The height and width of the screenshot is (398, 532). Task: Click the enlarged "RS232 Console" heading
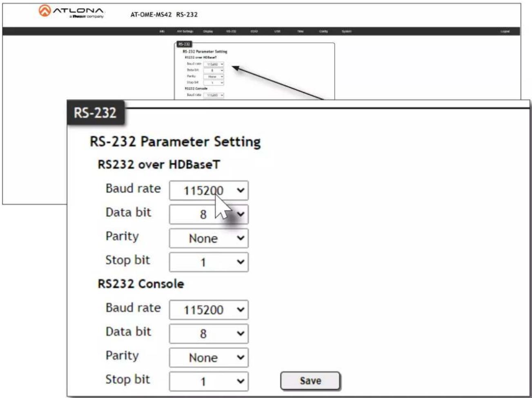141,284
